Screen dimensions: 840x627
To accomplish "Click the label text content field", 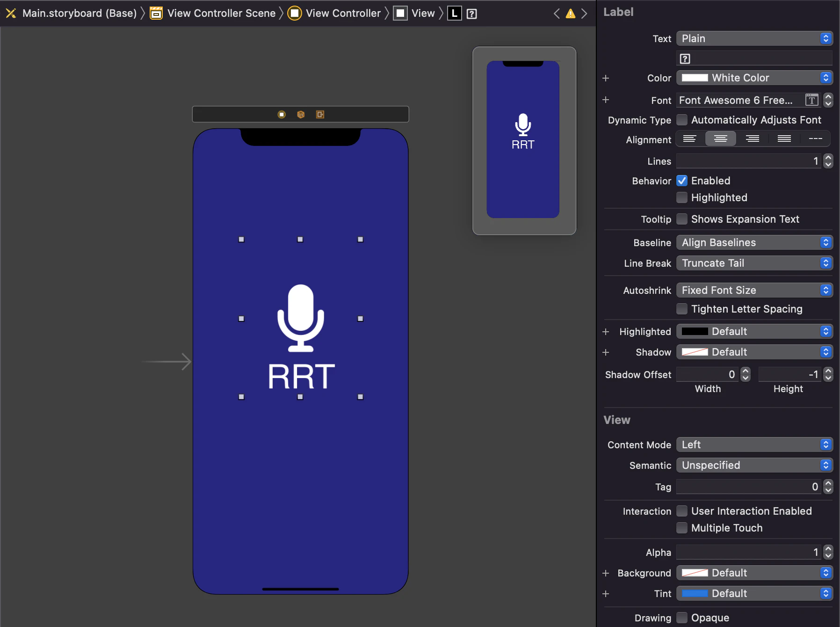I will pos(754,59).
